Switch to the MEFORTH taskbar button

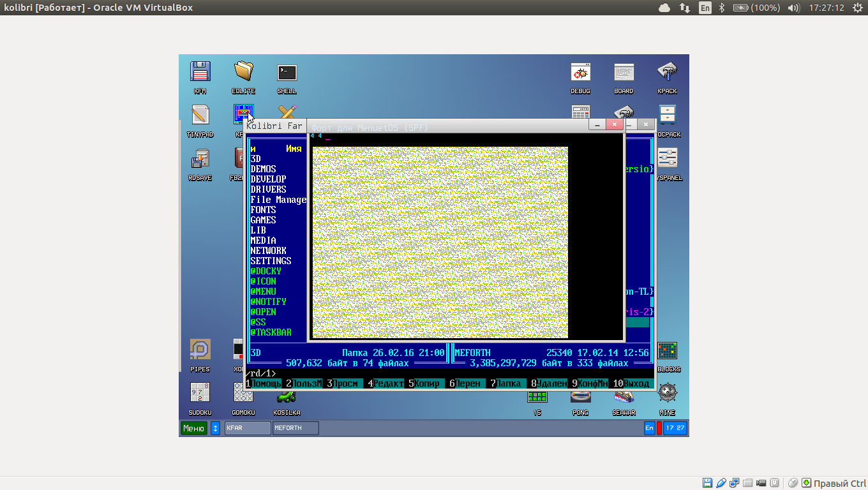pos(295,428)
